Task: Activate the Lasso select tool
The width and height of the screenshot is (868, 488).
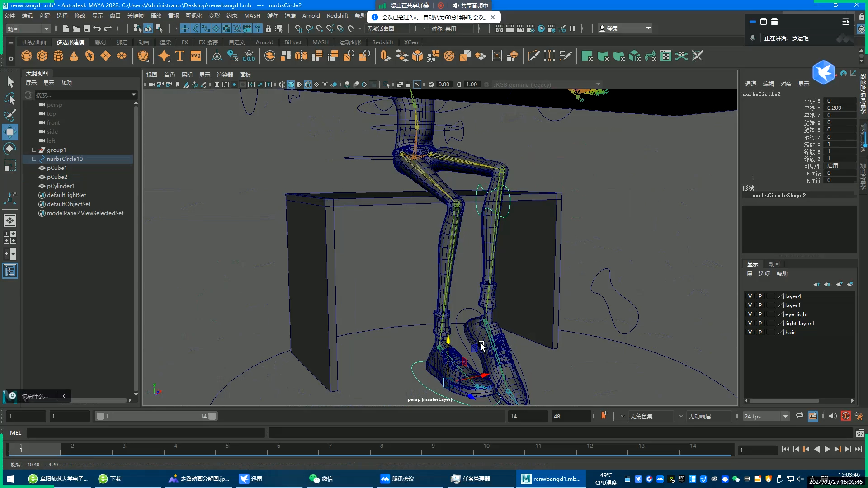Action: click(10, 99)
